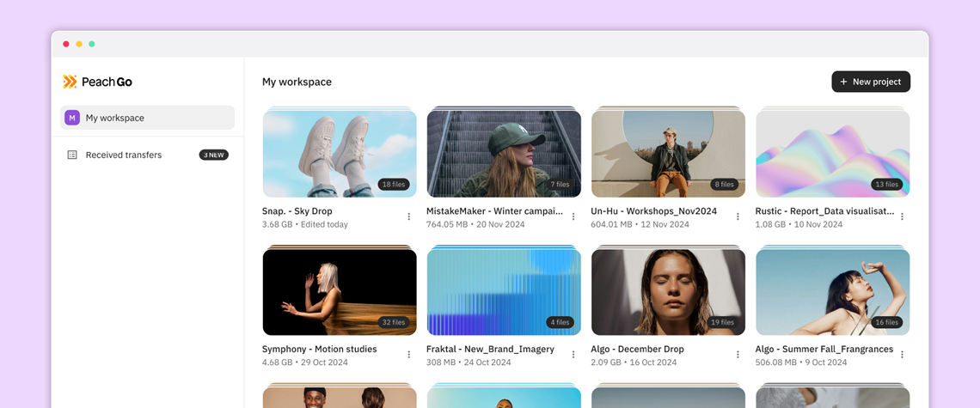Click the 7 files badge
The width and height of the screenshot is (980, 408).
(560, 185)
